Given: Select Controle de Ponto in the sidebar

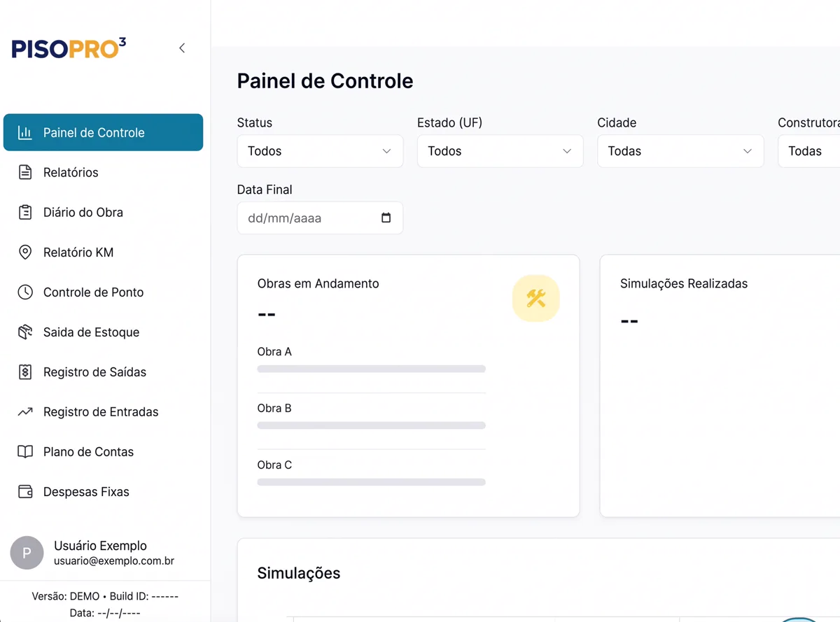Looking at the screenshot, I should [104, 292].
